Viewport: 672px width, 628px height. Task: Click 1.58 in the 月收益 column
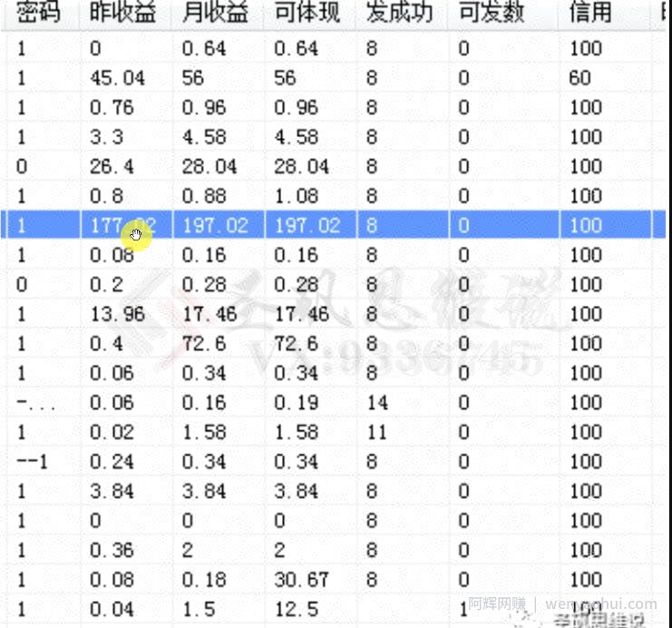coord(204,432)
